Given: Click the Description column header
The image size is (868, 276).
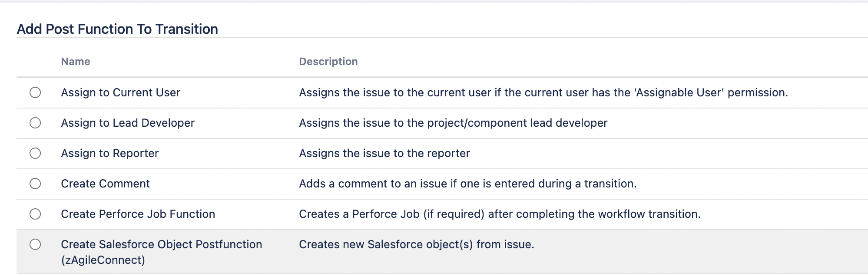Looking at the screenshot, I should coord(328,62).
